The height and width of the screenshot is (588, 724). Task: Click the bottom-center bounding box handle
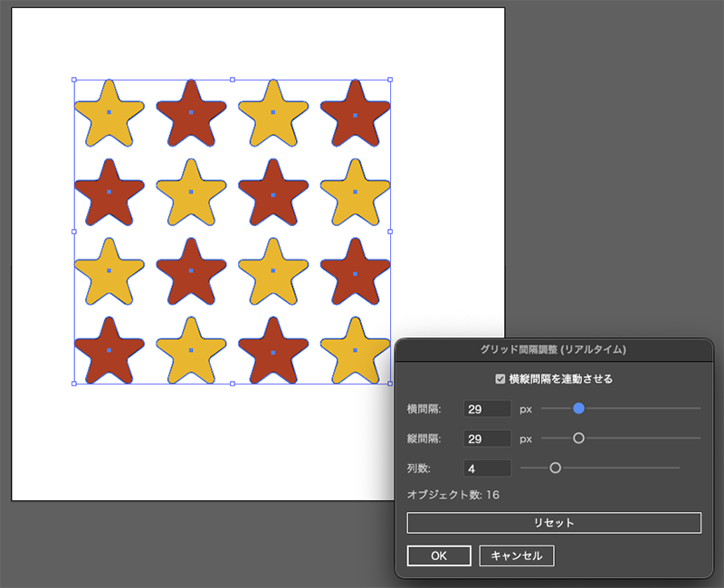tap(233, 384)
